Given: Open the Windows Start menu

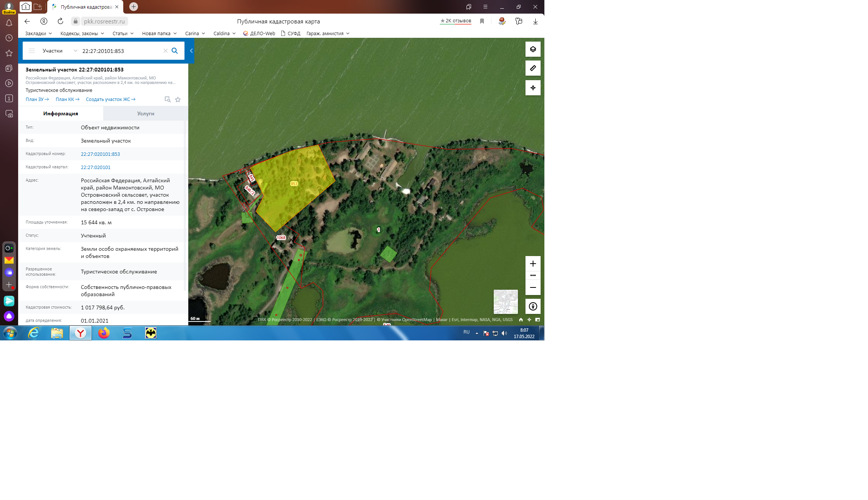Looking at the screenshot, I should tap(10, 333).
